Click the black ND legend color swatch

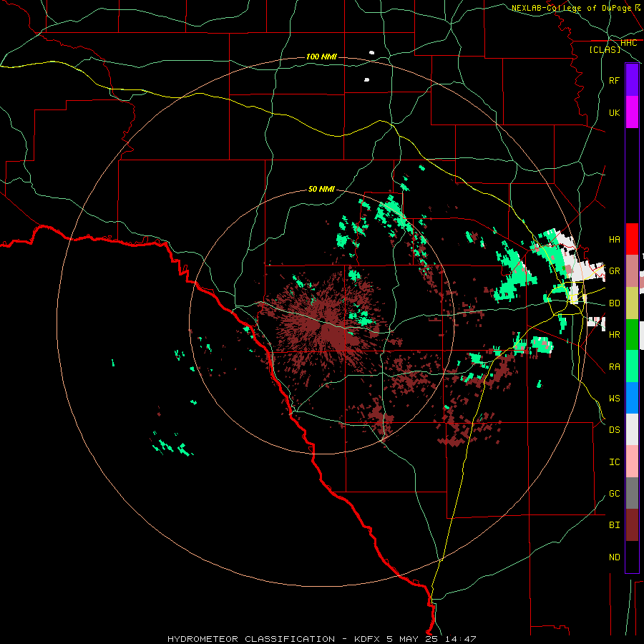point(632,557)
